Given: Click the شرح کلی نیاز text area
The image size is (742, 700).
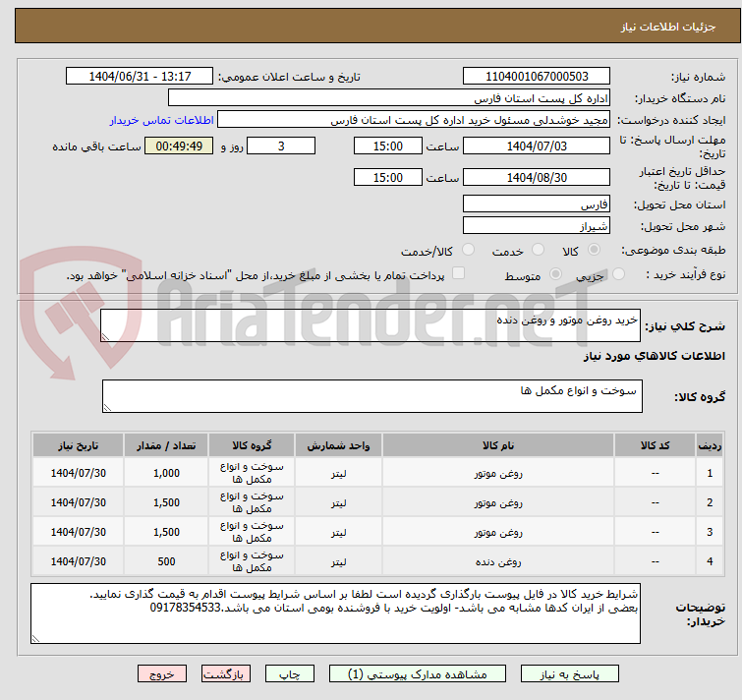Looking at the screenshot, I should [x=371, y=325].
